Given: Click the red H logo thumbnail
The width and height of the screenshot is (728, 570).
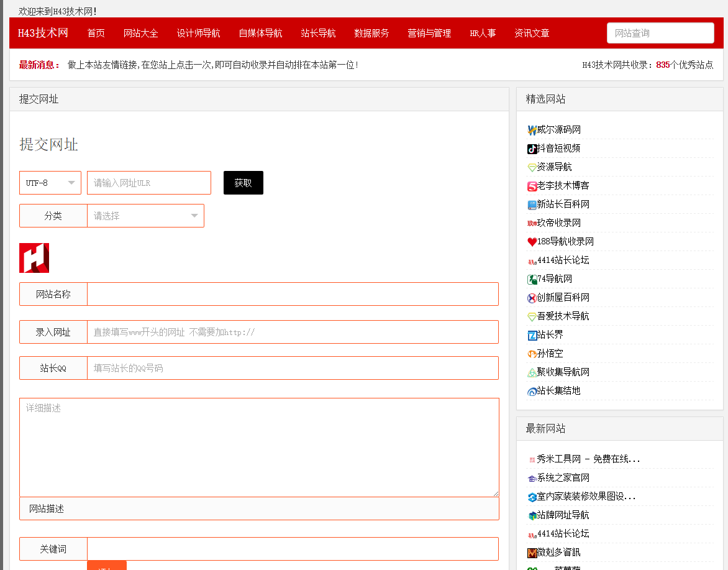Looking at the screenshot, I should [x=34, y=258].
